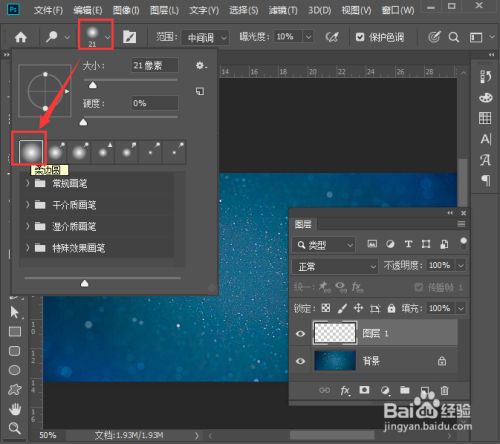Select the Ellipse shape tool
This screenshot has height=444, width=500.
point(14,370)
